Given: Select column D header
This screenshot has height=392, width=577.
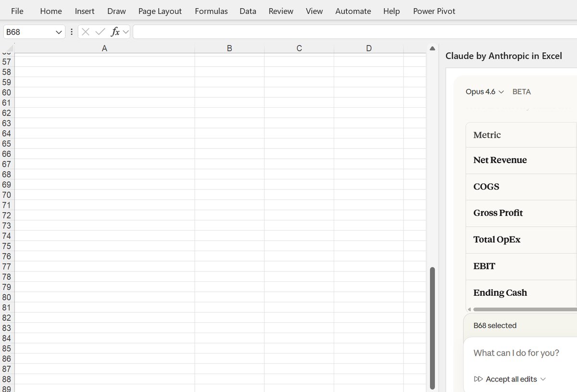Looking at the screenshot, I should (369, 48).
